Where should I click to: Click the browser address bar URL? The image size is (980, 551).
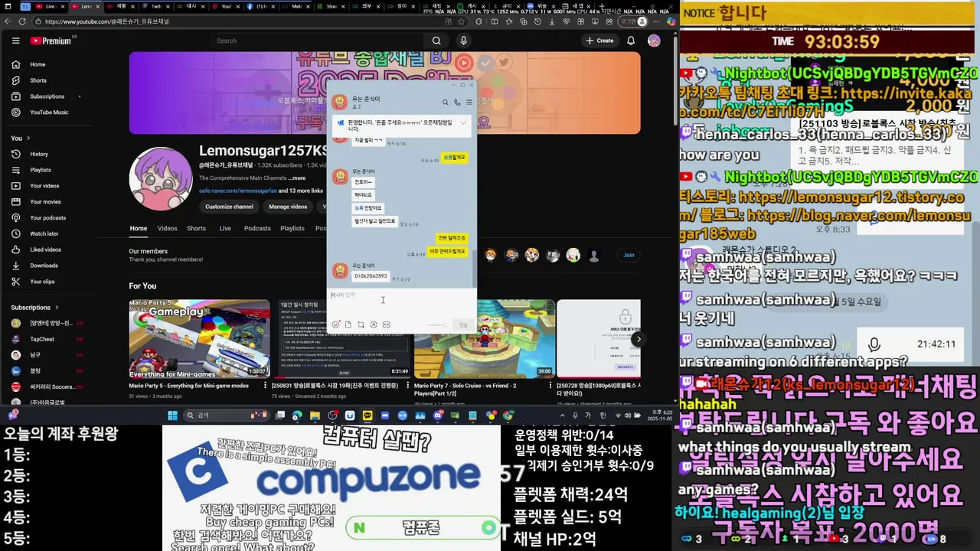point(107,21)
